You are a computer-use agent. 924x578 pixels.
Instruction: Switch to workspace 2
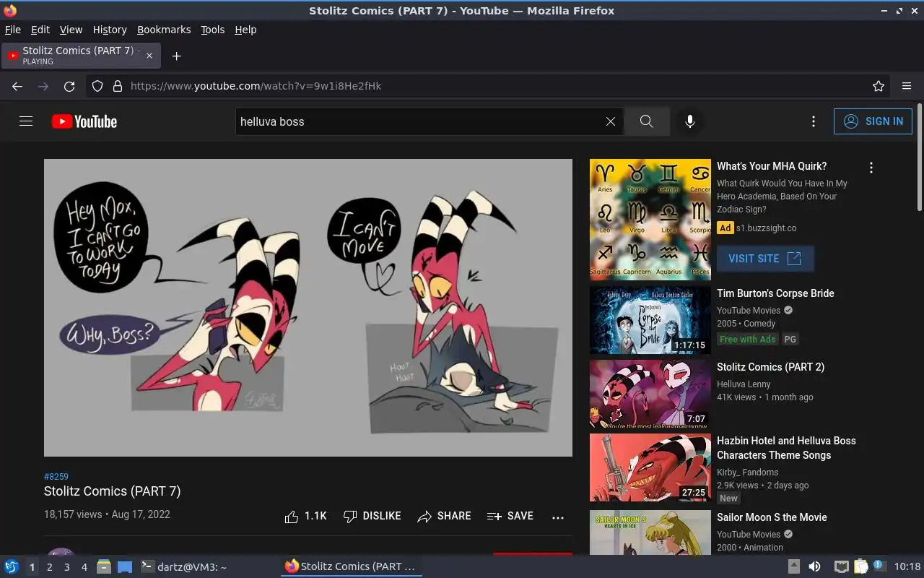point(49,567)
